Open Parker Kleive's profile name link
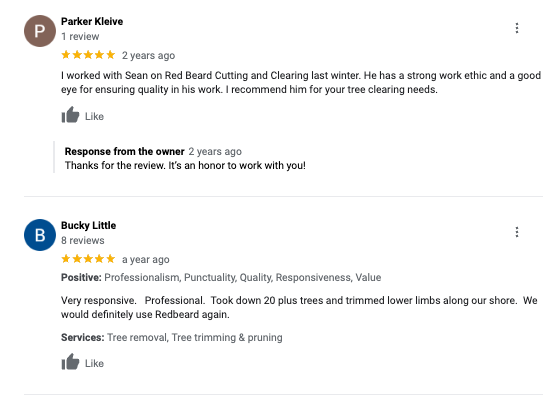The image size is (555, 395). [92, 22]
